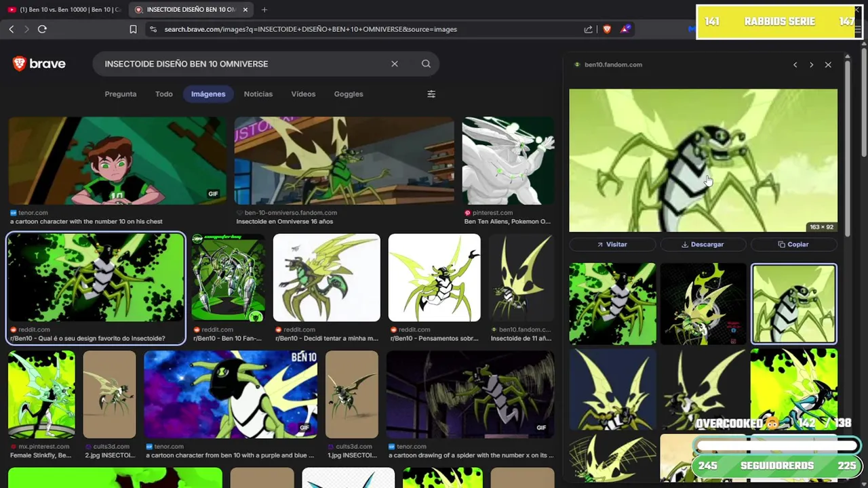
Task: Close the image preview panel
Action: click(828, 65)
